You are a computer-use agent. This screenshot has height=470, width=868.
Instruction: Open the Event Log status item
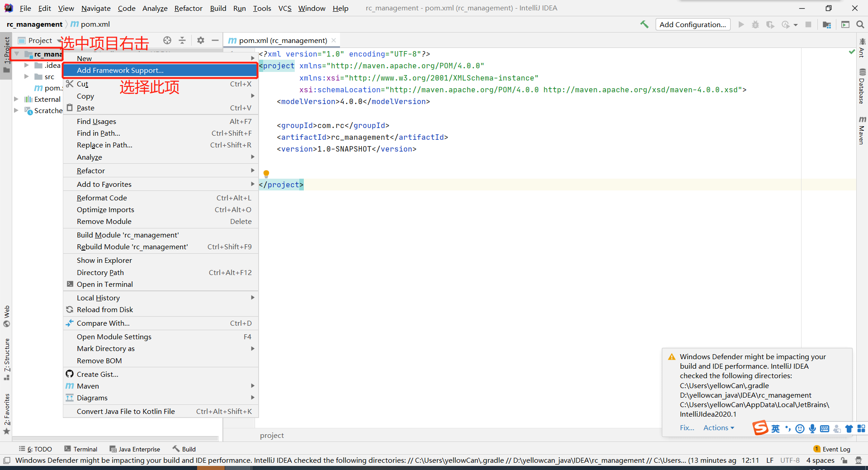(831, 449)
